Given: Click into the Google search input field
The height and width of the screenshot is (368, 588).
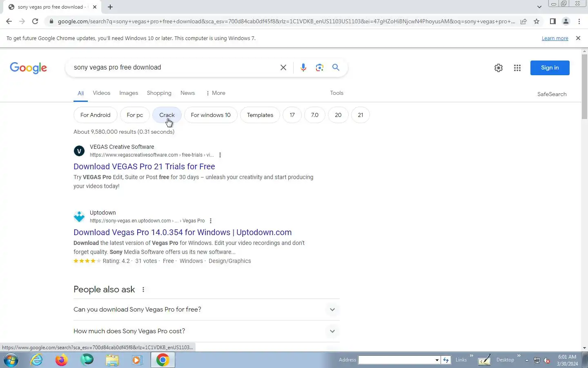Looking at the screenshot, I should (174, 67).
